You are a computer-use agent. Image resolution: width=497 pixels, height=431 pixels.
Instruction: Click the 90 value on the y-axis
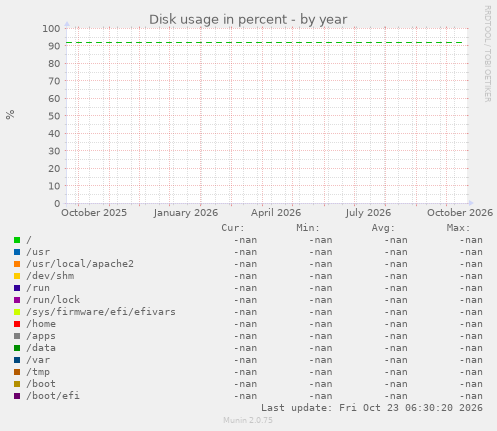(54, 46)
